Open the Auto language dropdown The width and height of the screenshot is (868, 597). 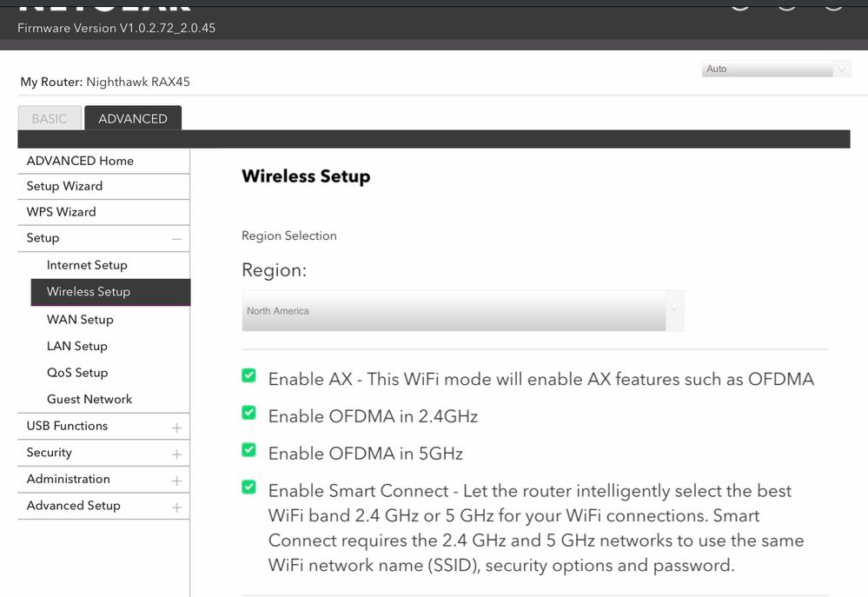click(x=776, y=69)
